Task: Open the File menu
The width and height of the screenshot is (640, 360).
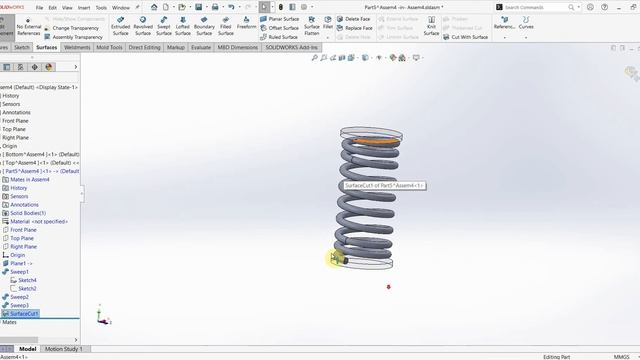Action: click(x=39, y=7)
